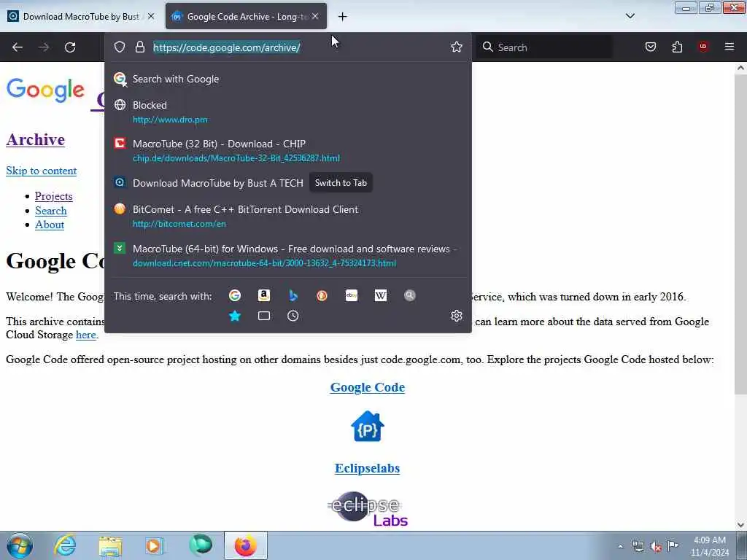Open the Search page link
Image resolution: width=747 pixels, height=560 pixels.
pyautogui.click(x=51, y=211)
